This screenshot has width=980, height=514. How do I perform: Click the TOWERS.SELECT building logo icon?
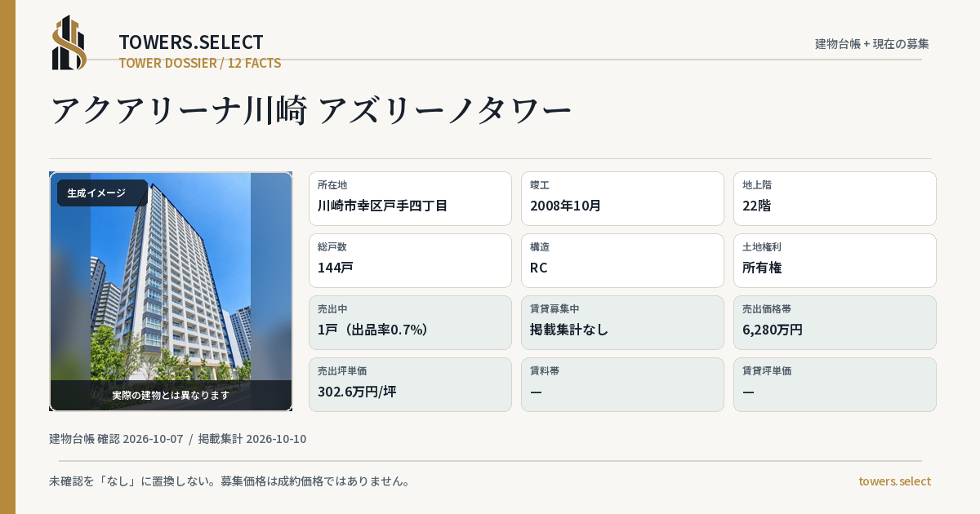click(x=69, y=42)
